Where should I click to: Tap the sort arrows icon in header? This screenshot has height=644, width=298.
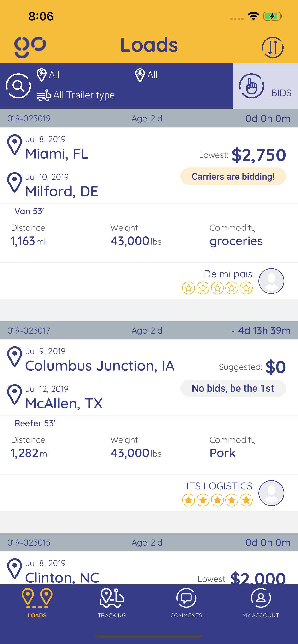pyautogui.click(x=273, y=47)
